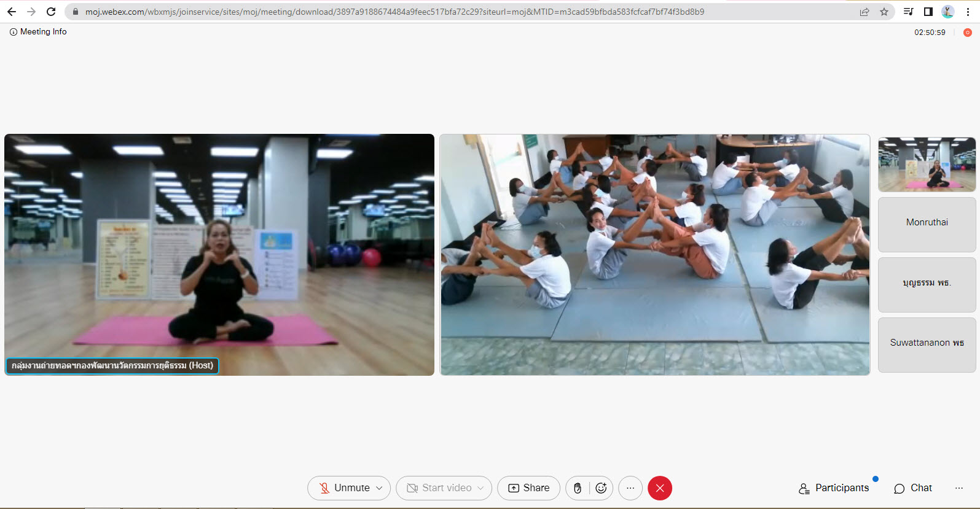The height and width of the screenshot is (509, 980).
Task: Expand audio options arrow beside Unmute
Action: [x=380, y=488]
